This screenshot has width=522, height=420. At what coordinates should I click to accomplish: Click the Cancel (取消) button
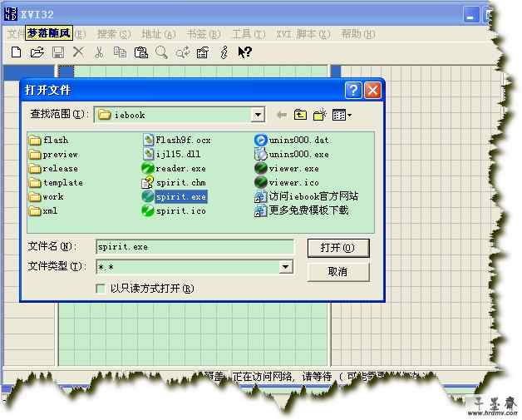[338, 272]
